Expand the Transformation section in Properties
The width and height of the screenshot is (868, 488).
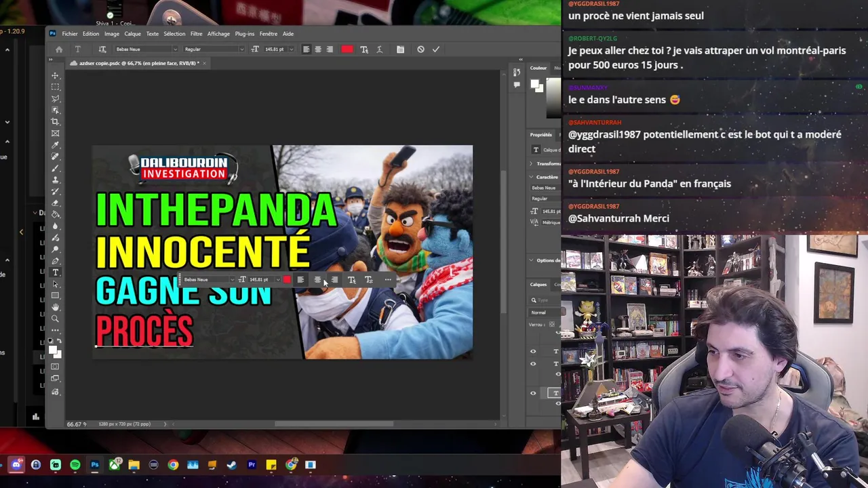point(531,163)
